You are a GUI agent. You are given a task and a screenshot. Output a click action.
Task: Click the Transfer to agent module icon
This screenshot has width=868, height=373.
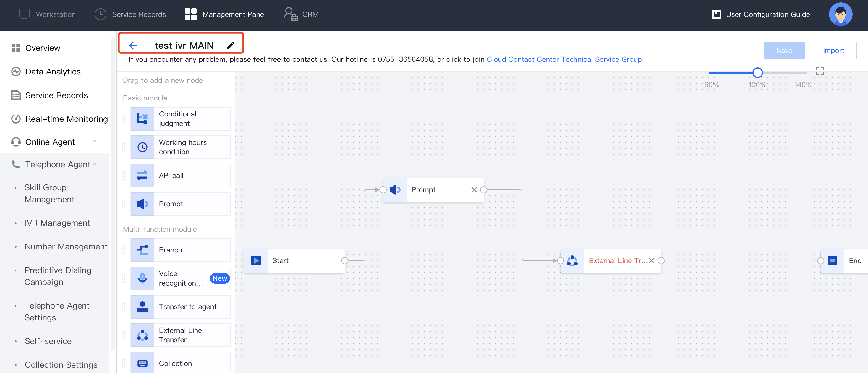pyautogui.click(x=142, y=306)
